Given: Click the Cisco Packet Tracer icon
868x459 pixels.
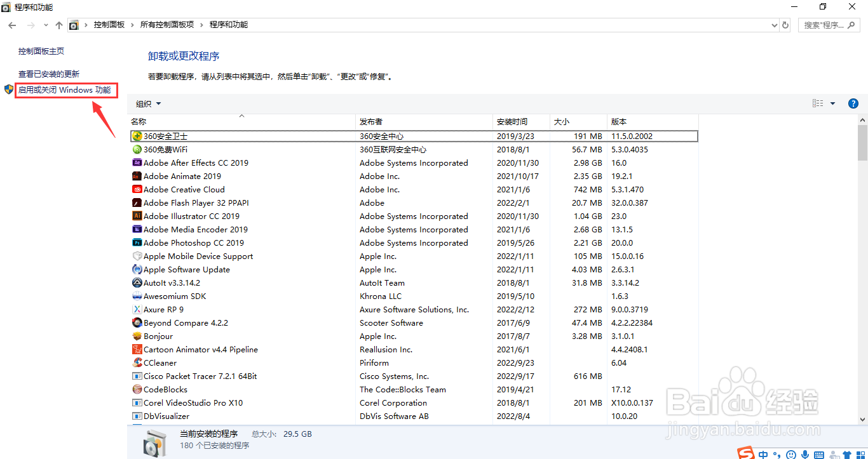Looking at the screenshot, I should 137,376.
